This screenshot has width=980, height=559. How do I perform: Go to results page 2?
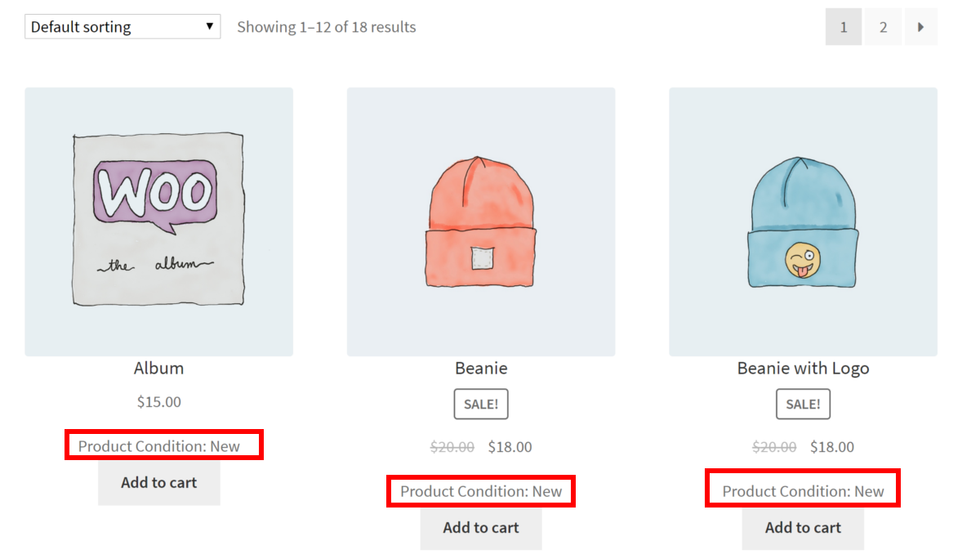(883, 26)
